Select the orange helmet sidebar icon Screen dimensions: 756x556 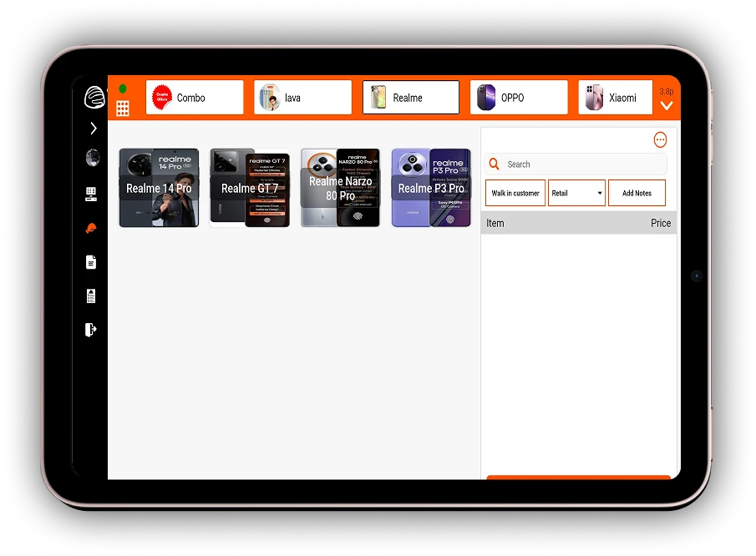pyautogui.click(x=91, y=229)
